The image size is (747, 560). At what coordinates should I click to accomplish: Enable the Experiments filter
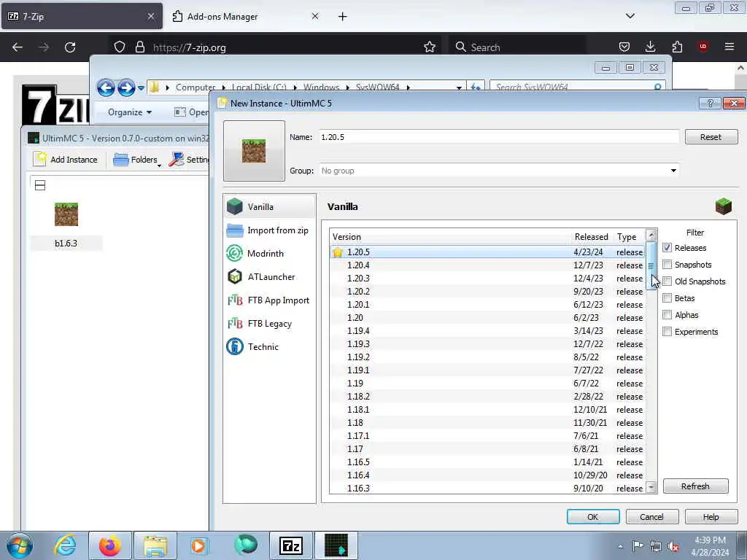click(x=667, y=332)
